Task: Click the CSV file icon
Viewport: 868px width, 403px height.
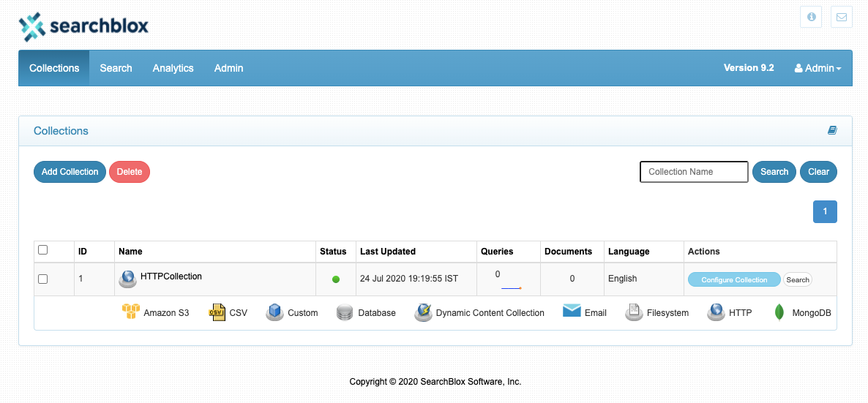Action: [x=217, y=312]
